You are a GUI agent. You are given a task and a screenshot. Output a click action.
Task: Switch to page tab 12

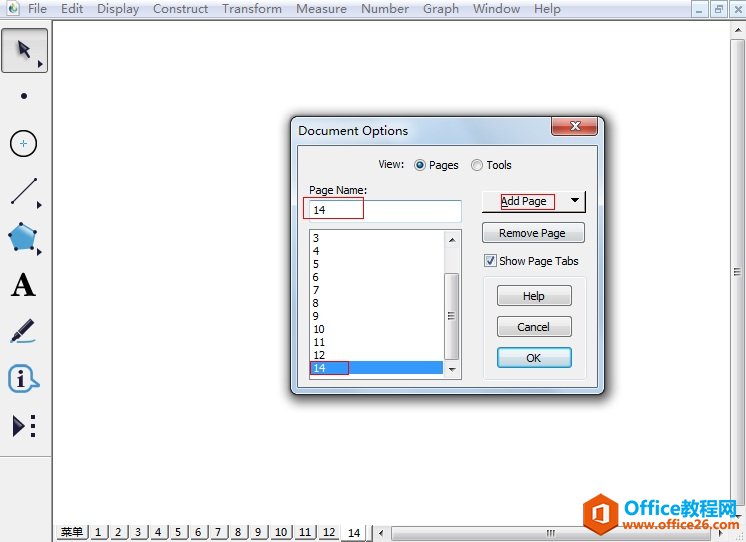point(329,532)
